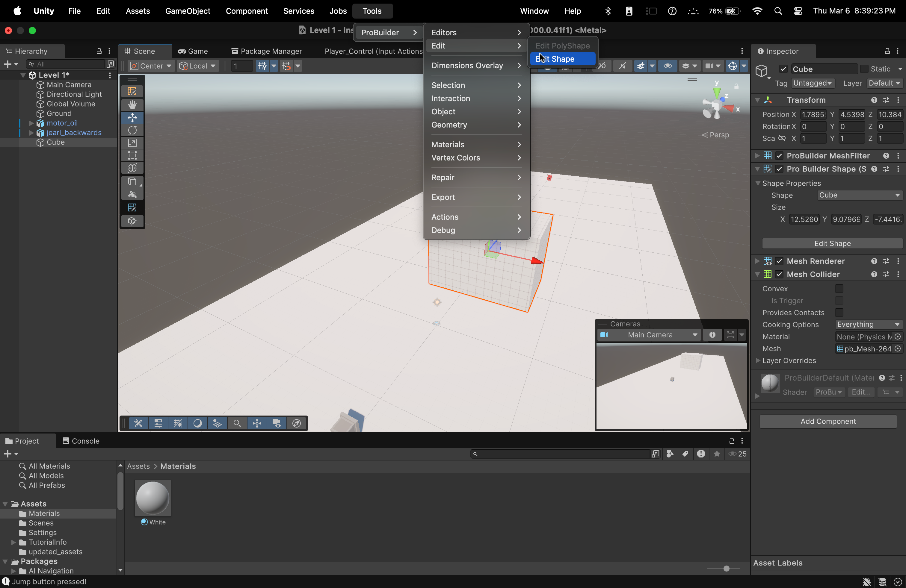
Task: Switch to the Game tab
Action: (x=193, y=51)
